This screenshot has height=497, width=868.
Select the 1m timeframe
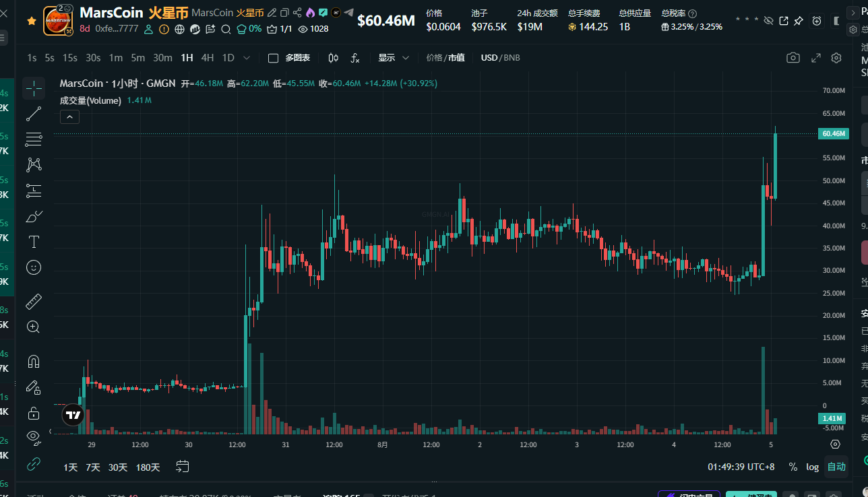[116, 58]
